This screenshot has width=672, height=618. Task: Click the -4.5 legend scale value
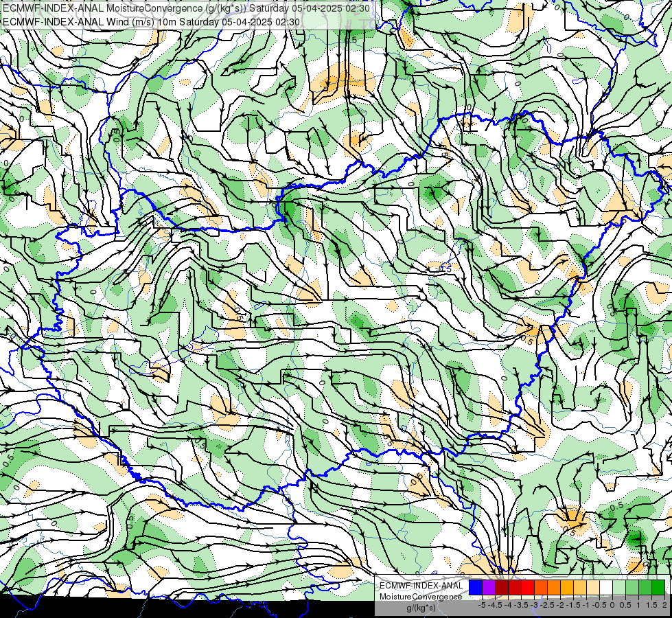click(x=494, y=605)
